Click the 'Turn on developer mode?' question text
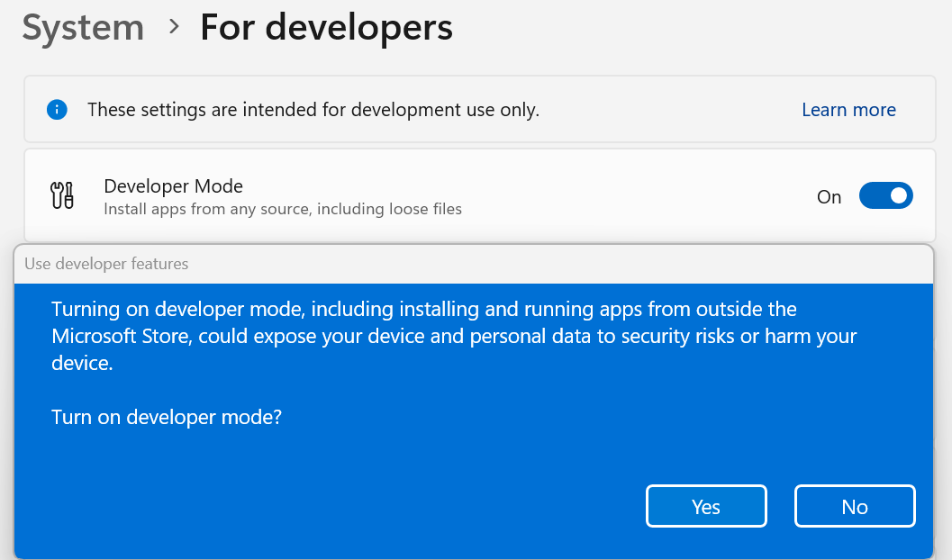The width and height of the screenshot is (952, 560). point(167,417)
